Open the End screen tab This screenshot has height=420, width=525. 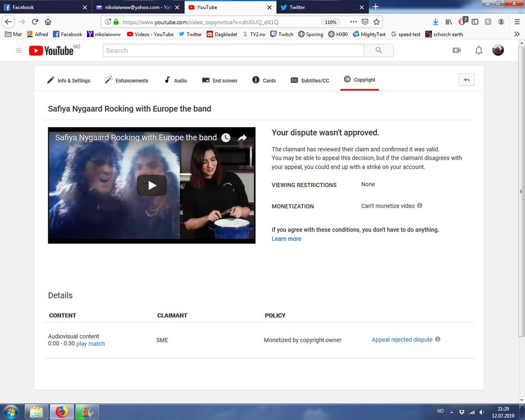[220, 80]
